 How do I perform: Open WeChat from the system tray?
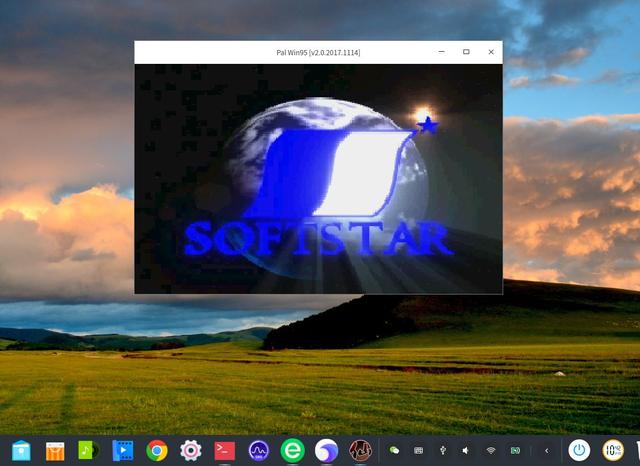394,450
